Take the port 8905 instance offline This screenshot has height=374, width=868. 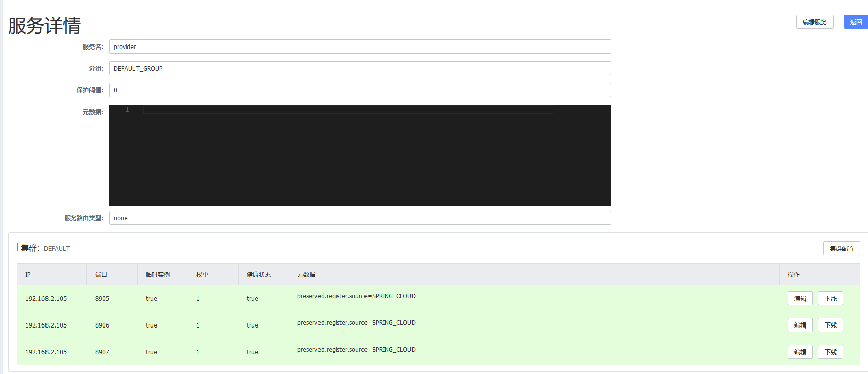(x=830, y=298)
